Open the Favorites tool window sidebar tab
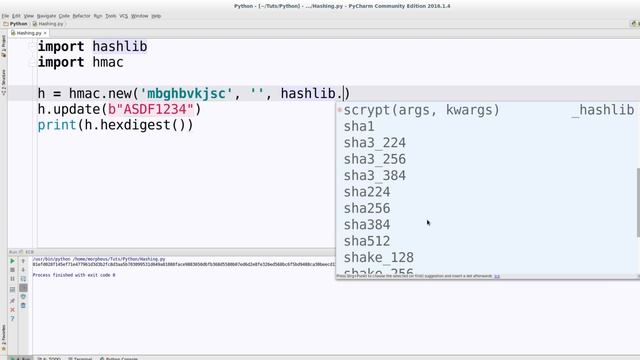This screenshot has width=640, height=360. [4, 337]
